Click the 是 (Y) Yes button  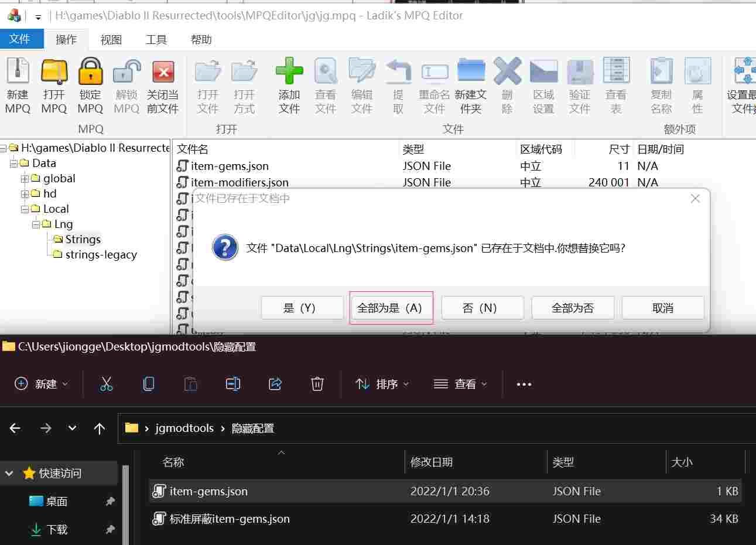tap(302, 308)
